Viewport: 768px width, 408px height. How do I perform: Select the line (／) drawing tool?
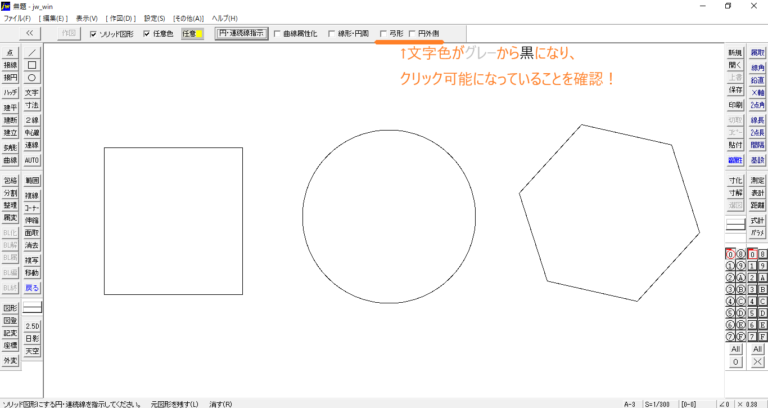coord(32,51)
